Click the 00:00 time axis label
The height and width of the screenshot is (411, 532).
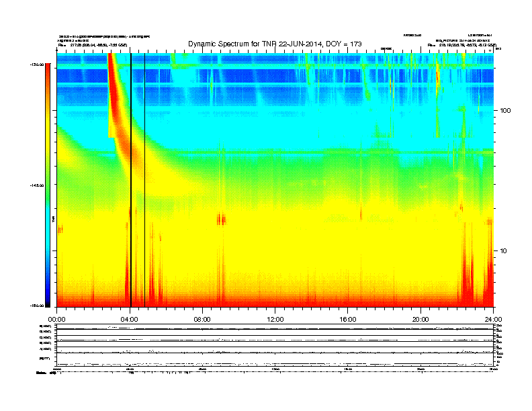pos(56,320)
